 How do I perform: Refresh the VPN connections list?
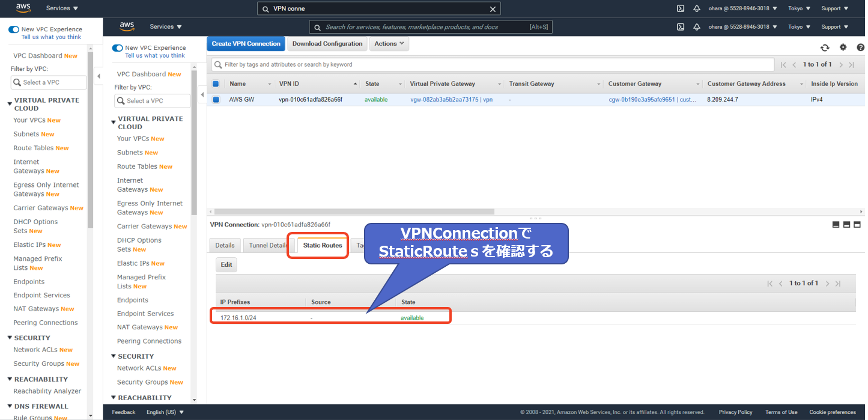point(825,47)
